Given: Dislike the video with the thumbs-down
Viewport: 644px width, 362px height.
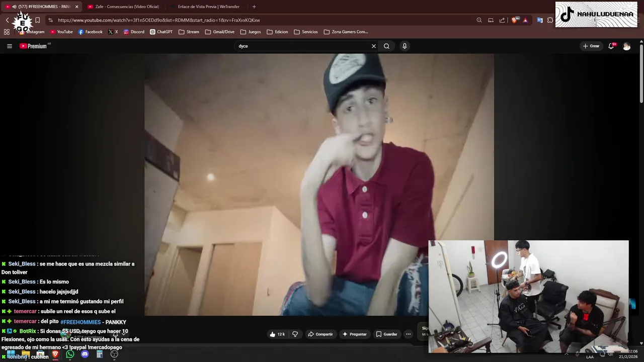Looking at the screenshot, I should coord(295,334).
